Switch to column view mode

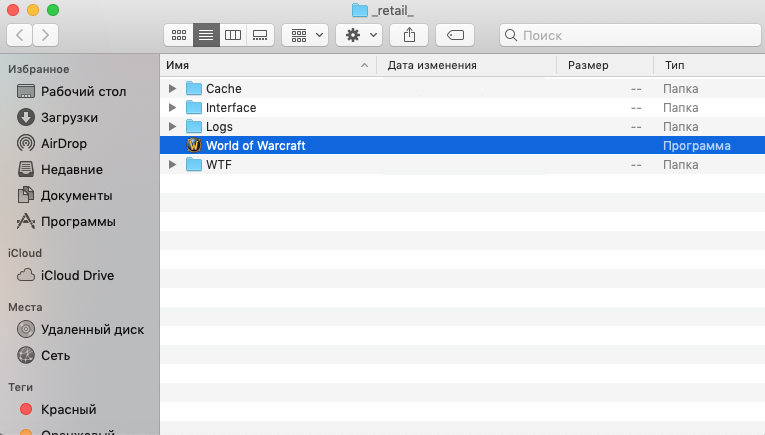[233, 35]
